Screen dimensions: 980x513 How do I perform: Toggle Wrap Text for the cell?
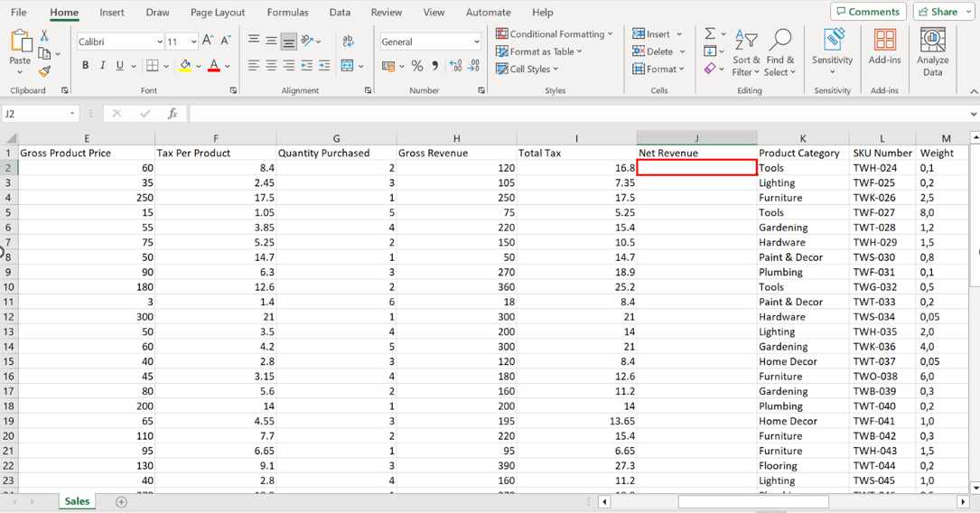coord(348,42)
